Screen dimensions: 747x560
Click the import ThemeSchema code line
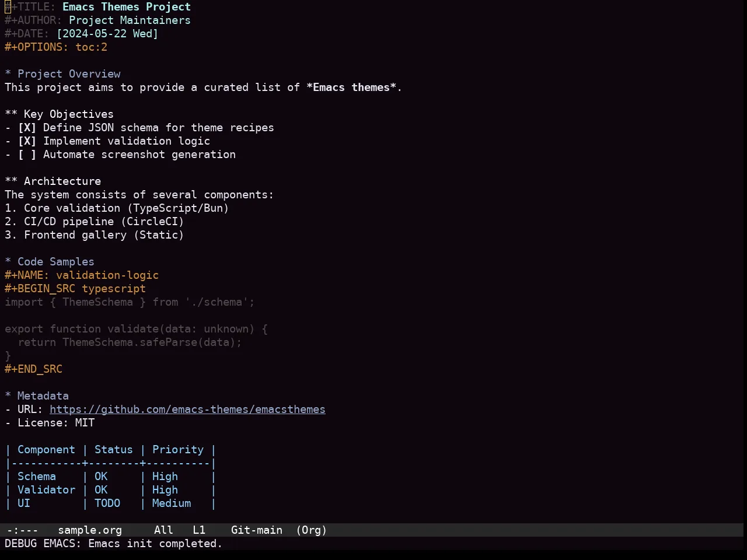[130, 302]
